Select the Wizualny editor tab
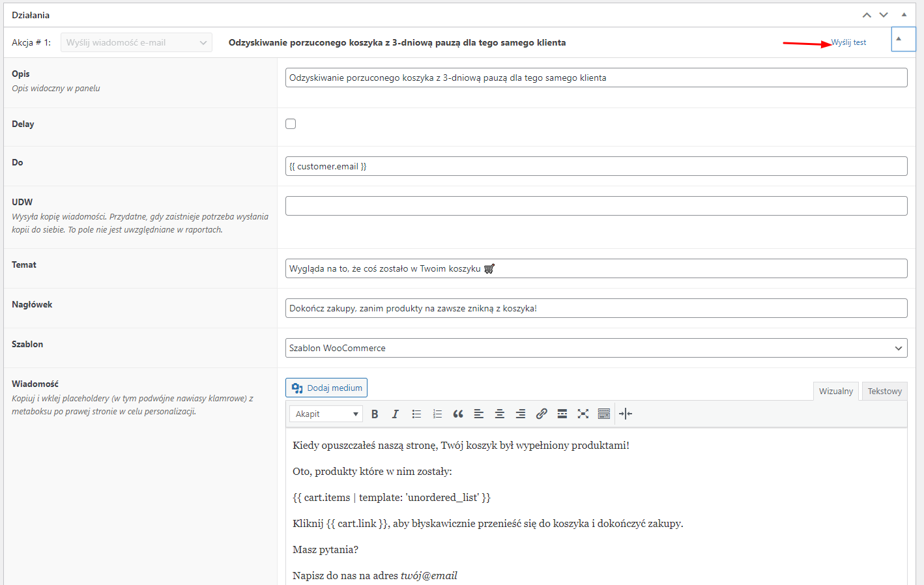Screen dimensions: 924x585 tap(835, 392)
